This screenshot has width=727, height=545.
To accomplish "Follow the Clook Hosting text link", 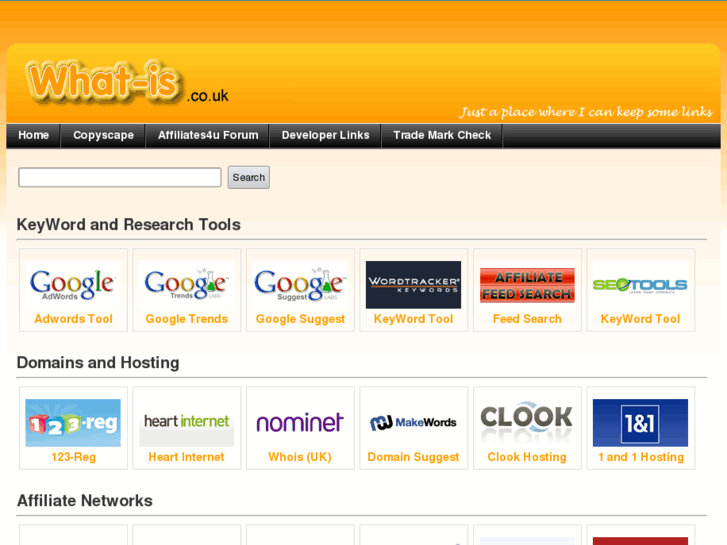I will click(x=527, y=457).
